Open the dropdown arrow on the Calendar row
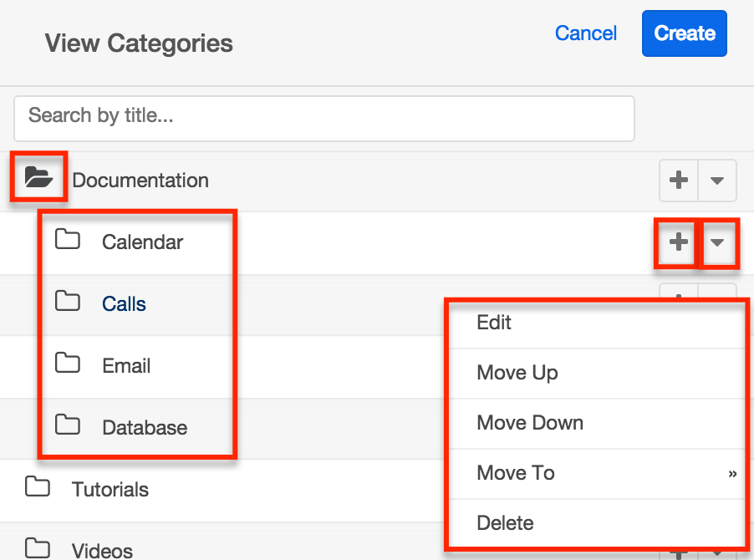Screen dimensions: 754x560 click(719, 243)
